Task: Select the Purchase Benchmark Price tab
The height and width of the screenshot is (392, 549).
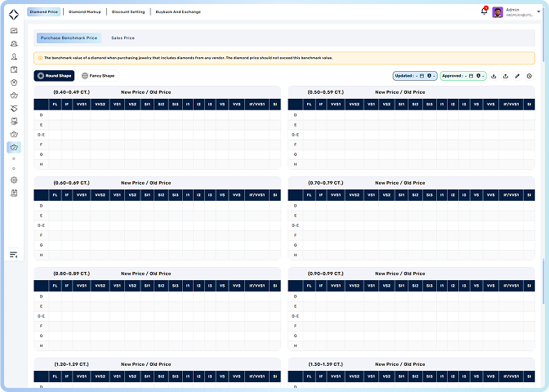Action: click(x=69, y=38)
